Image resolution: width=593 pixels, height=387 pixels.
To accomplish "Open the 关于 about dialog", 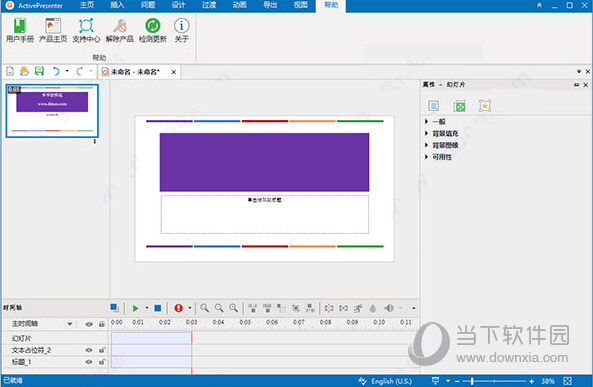I will 182,30.
